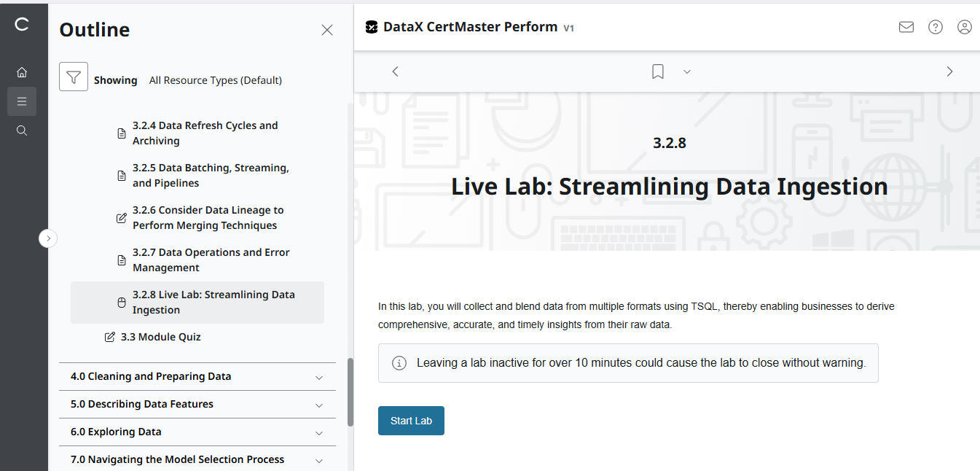Navigate to the previous page arrow
The image size is (980, 471).
pyautogui.click(x=395, y=71)
